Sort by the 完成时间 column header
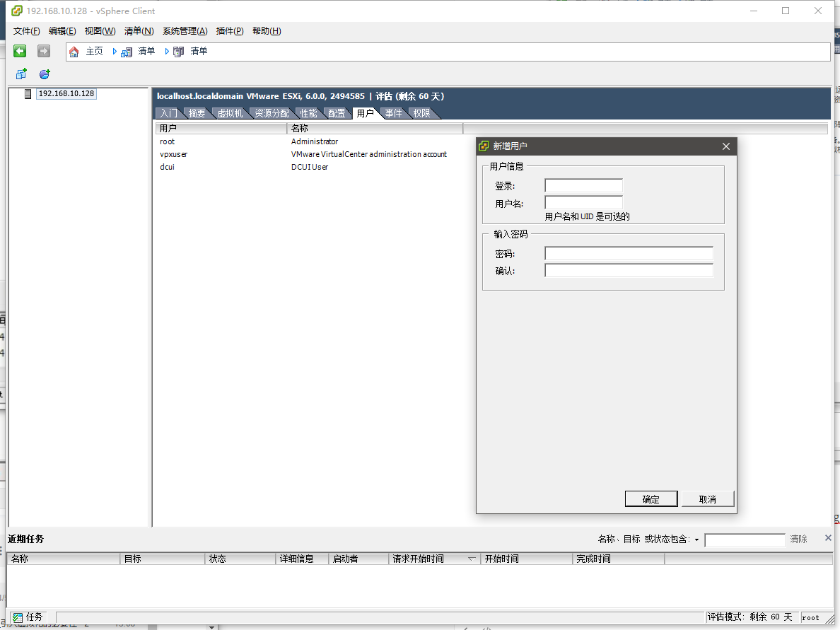The height and width of the screenshot is (630, 840). (x=619, y=559)
